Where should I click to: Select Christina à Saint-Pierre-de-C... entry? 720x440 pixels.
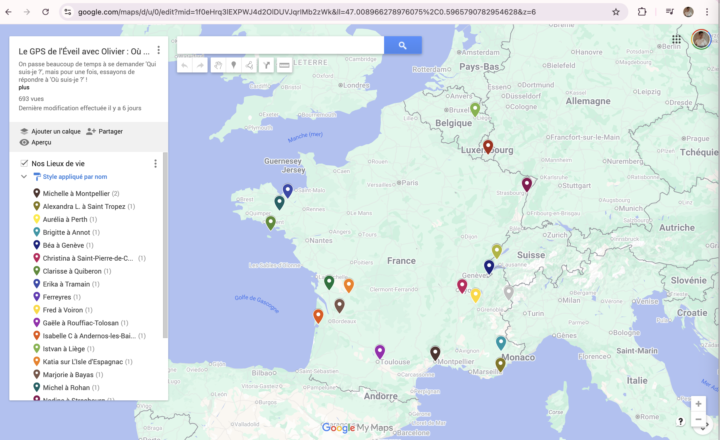(x=89, y=258)
